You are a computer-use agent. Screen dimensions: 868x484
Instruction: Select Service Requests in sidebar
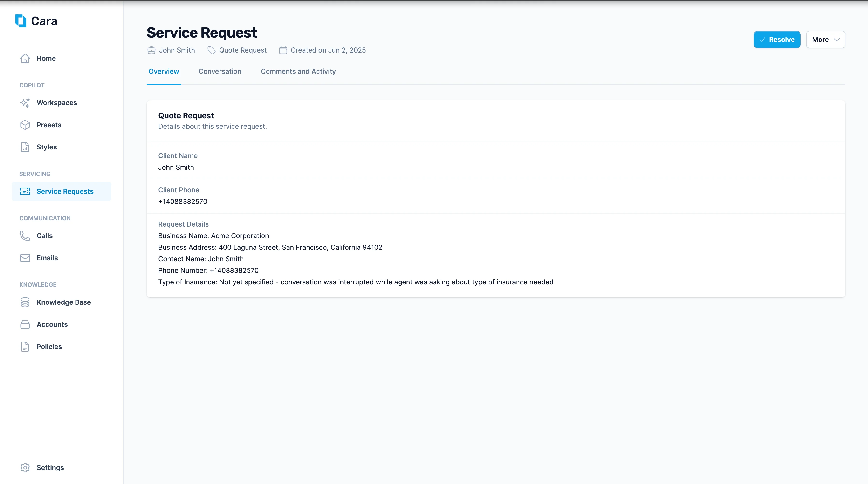61,192
